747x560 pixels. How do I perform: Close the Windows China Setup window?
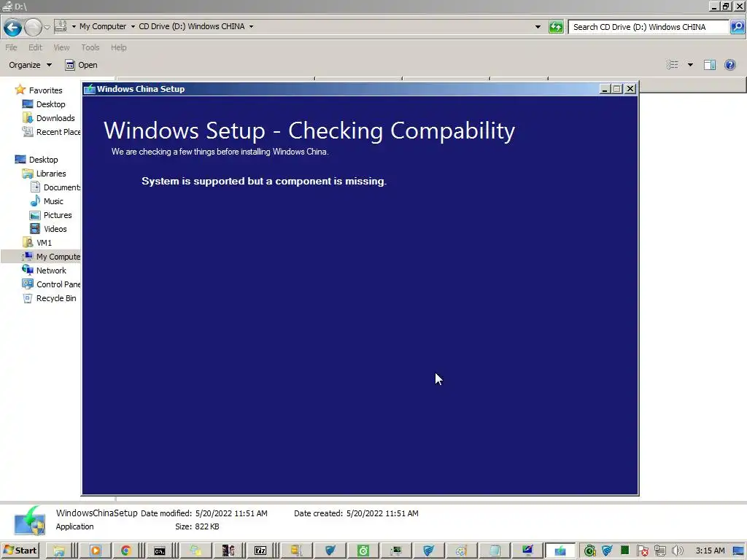630,88
